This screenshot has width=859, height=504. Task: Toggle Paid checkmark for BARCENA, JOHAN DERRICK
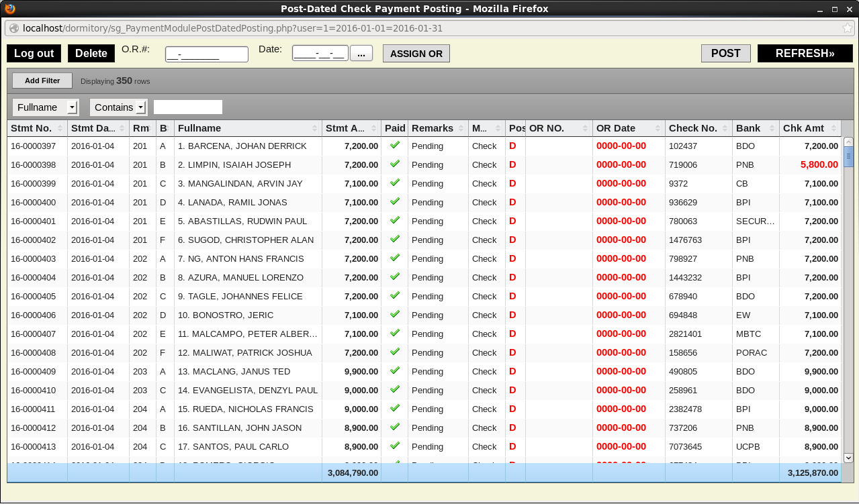click(395, 145)
